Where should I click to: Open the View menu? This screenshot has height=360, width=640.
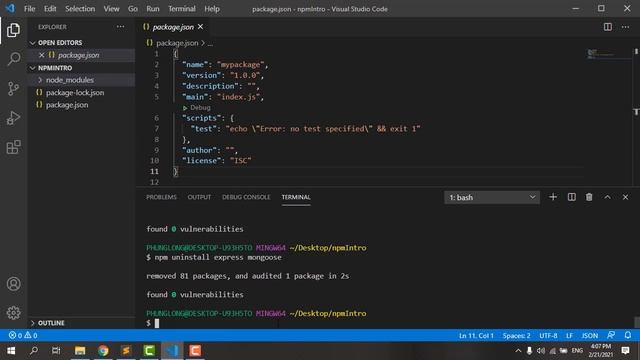click(111, 9)
